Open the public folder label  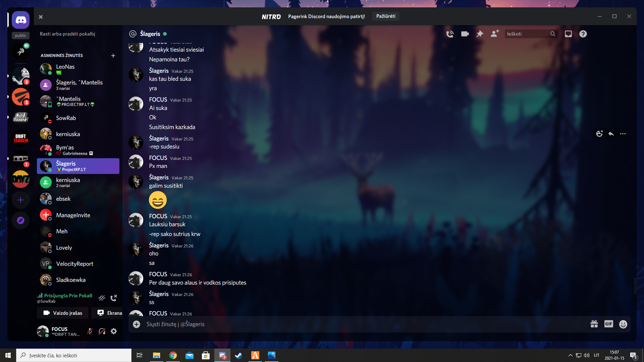(x=21, y=36)
